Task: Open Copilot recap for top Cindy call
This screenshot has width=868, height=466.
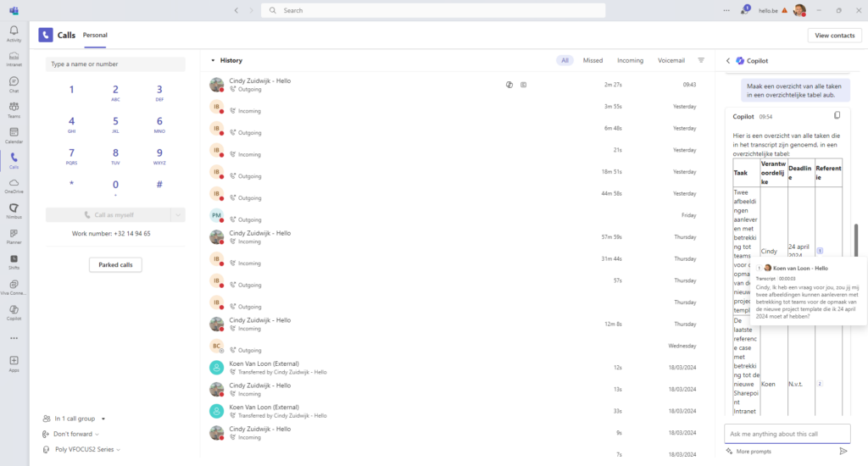Action: pyautogui.click(x=509, y=85)
